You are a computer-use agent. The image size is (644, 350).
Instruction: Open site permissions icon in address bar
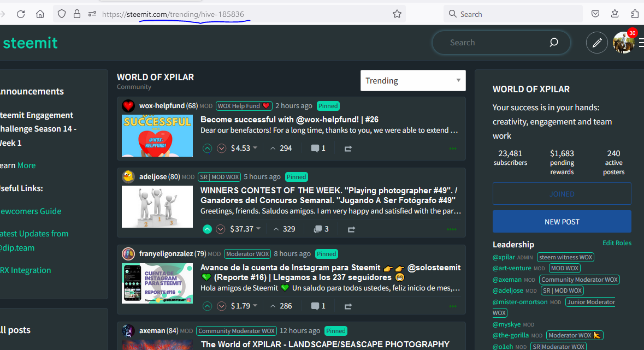tap(92, 14)
